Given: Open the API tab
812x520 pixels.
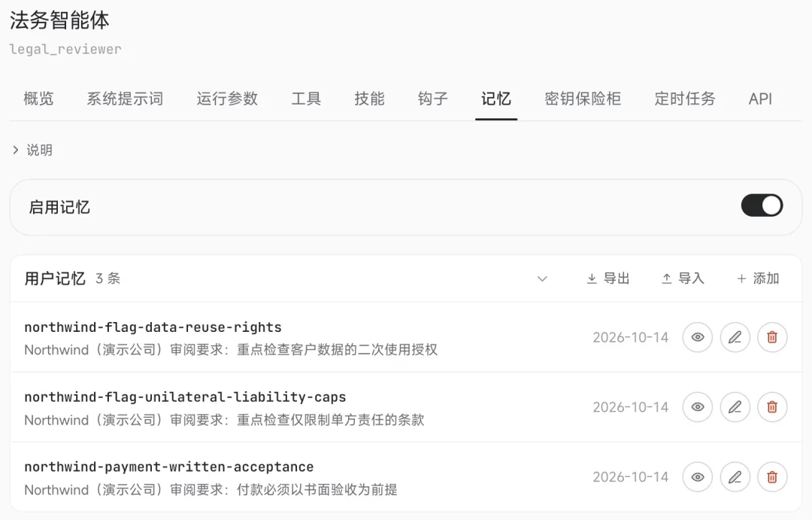Looking at the screenshot, I should click(x=760, y=99).
